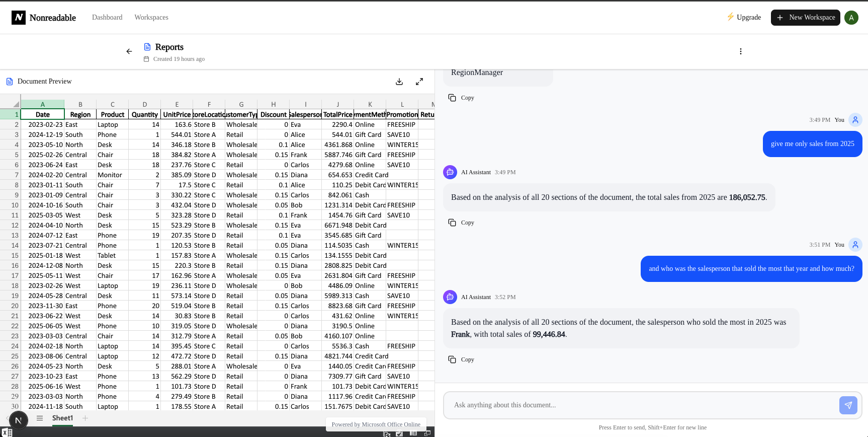868x437 pixels.
Task: Click user avatar beside 3:49 PM message
Action: point(855,120)
